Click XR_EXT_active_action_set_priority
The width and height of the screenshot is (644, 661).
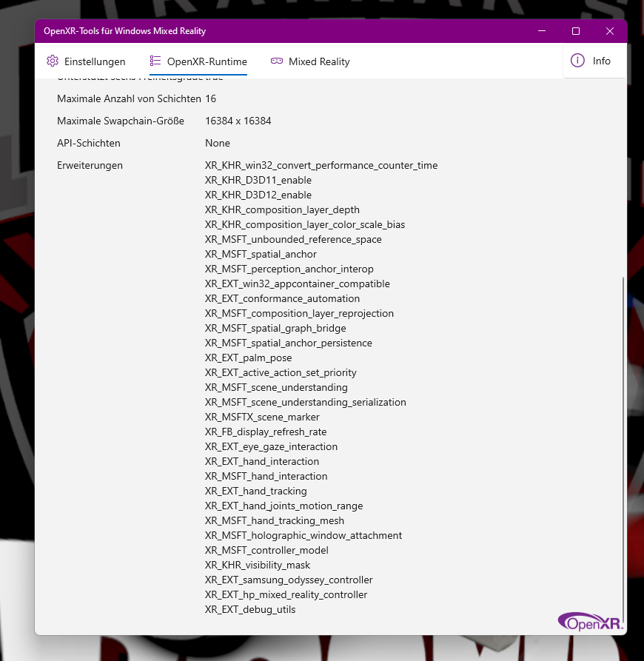[x=281, y=372]
